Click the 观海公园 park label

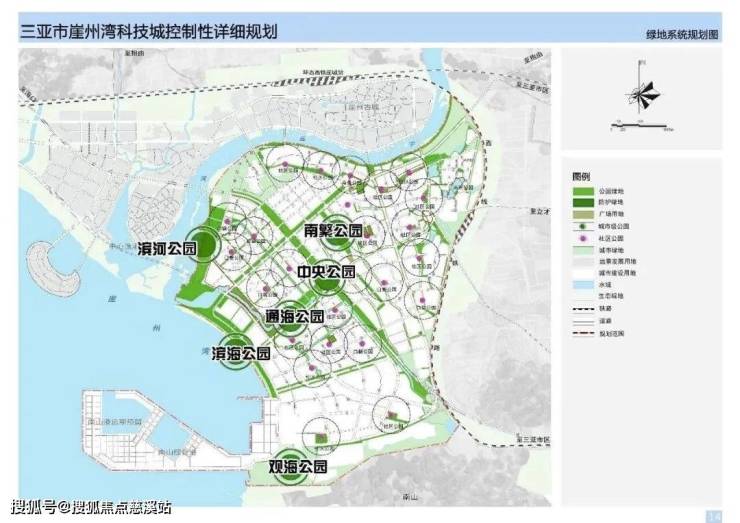298,466
